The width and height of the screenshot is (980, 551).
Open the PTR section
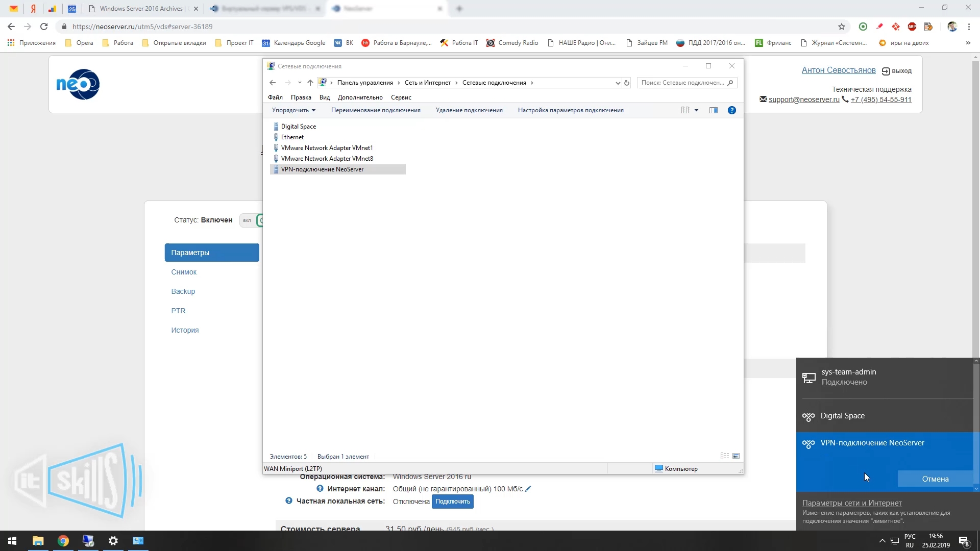(x=178, y=311)
